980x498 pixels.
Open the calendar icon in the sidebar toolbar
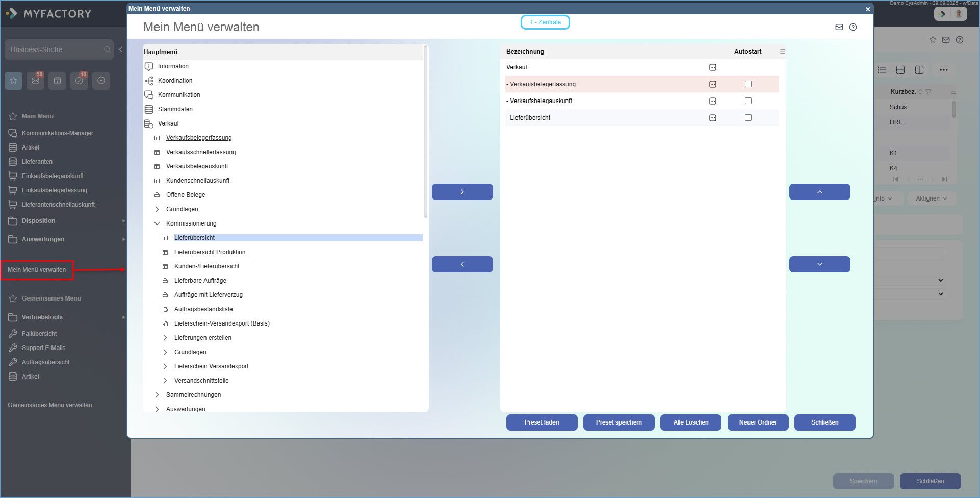click(x=57, y=81)
